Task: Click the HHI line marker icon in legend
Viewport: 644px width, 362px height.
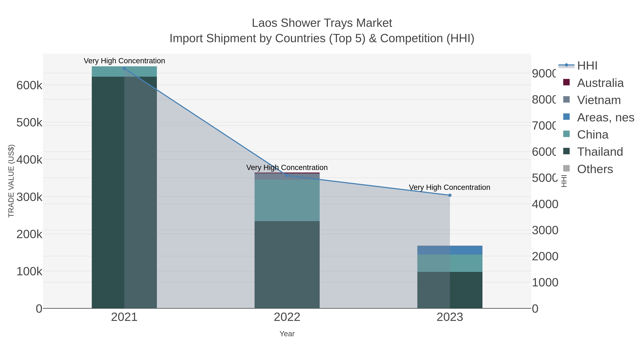Action: [566, 65]
